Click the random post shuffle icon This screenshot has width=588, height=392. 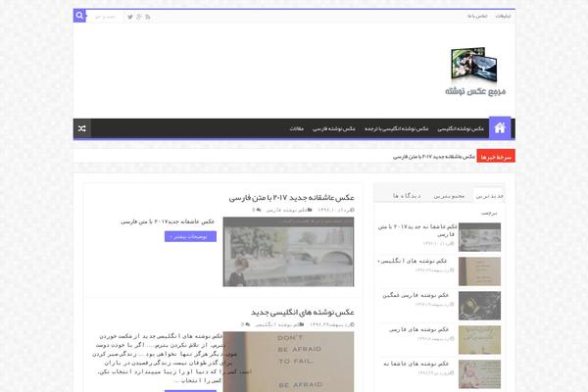[82, 128]
